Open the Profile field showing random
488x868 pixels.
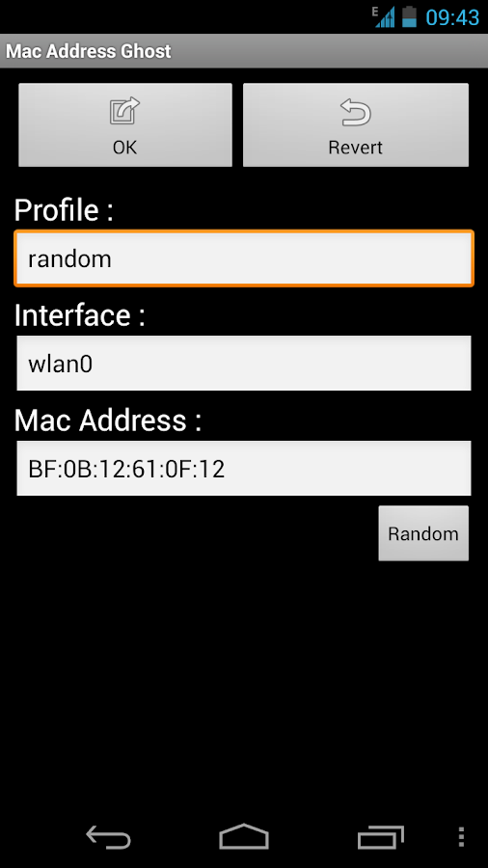(x=244, y=258)
